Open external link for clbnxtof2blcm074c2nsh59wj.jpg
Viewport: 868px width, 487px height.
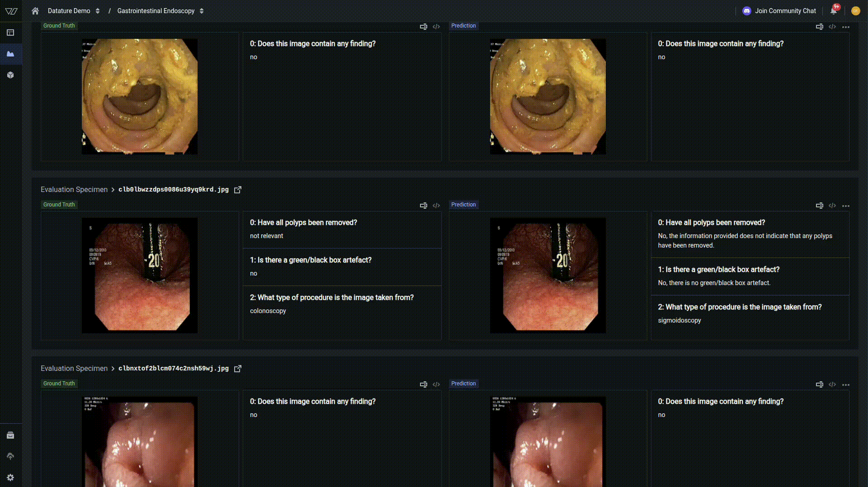(238, 369)
